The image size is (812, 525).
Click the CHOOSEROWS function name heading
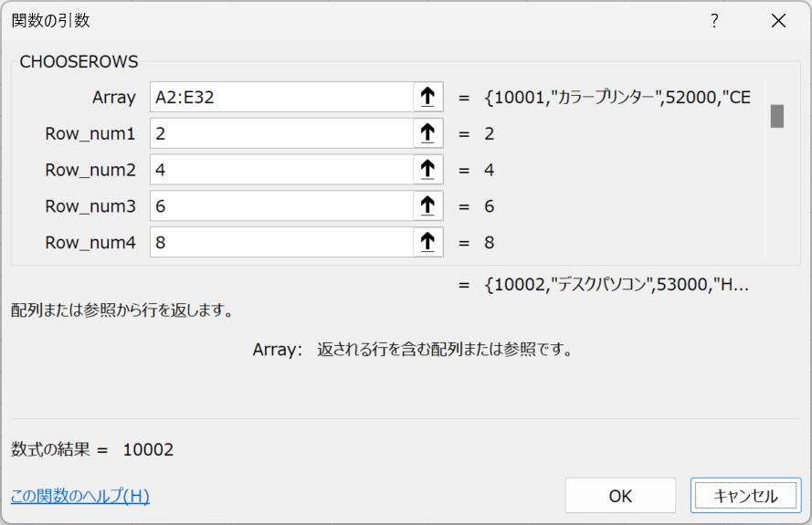tap(79, 62)
